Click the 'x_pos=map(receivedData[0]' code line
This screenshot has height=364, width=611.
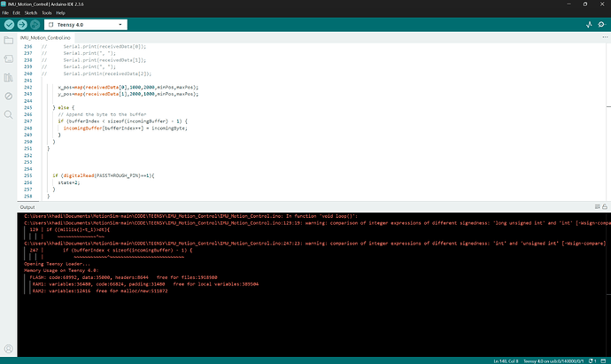(x=128, y=88)
